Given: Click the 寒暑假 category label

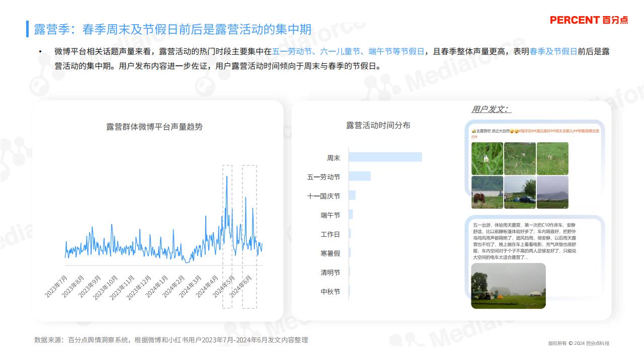Looking at the screenshot, I should click(330, 253).
